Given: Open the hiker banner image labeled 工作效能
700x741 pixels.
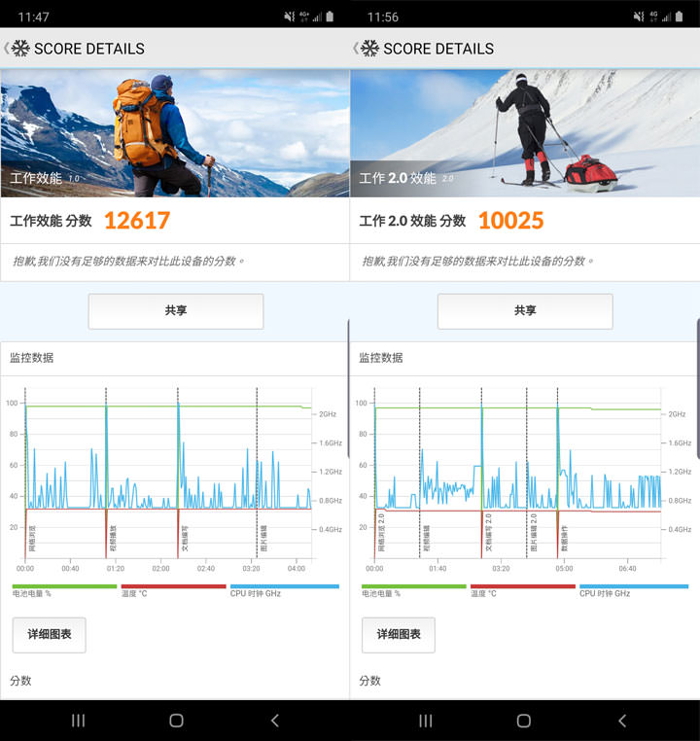Looking at the screenshot, I should point(175,132).
